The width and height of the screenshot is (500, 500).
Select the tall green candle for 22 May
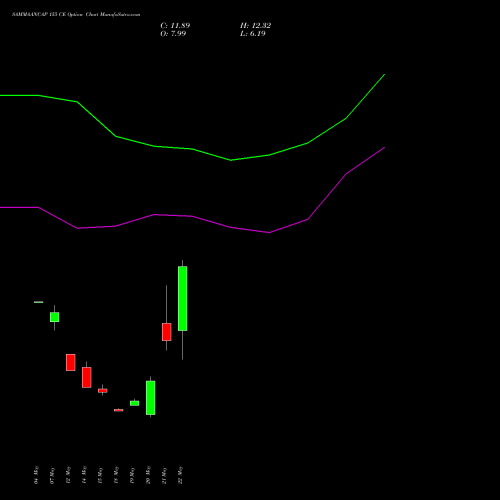click(183, 298)
